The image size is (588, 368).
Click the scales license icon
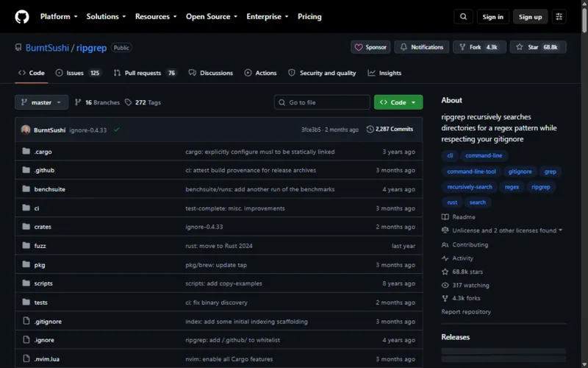[445, 230]
